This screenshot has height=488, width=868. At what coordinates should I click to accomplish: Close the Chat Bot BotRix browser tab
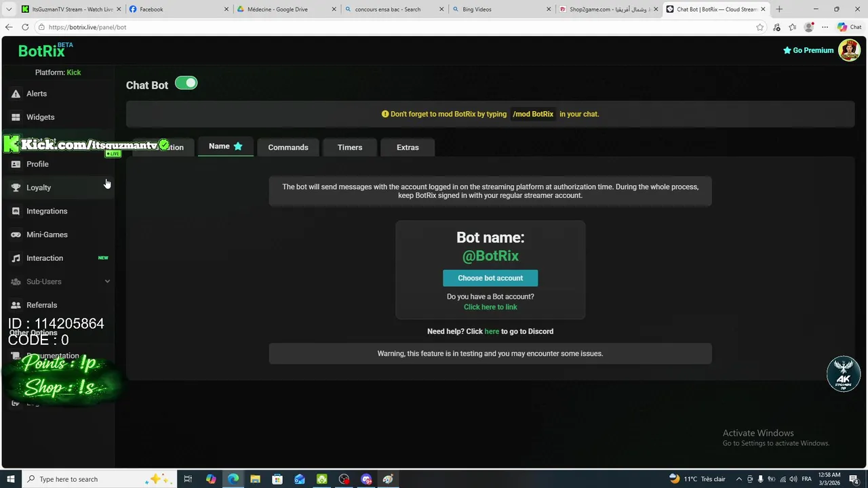click(763, 9)
